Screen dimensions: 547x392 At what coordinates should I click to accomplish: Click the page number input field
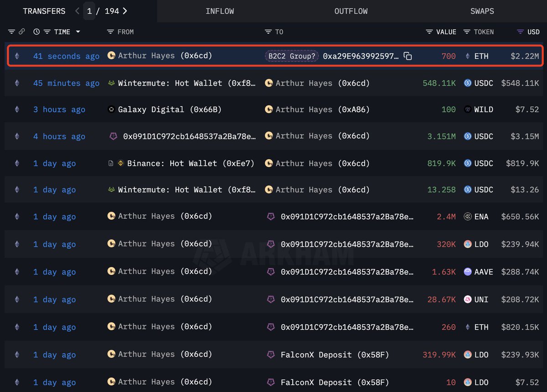click(89, 11)
